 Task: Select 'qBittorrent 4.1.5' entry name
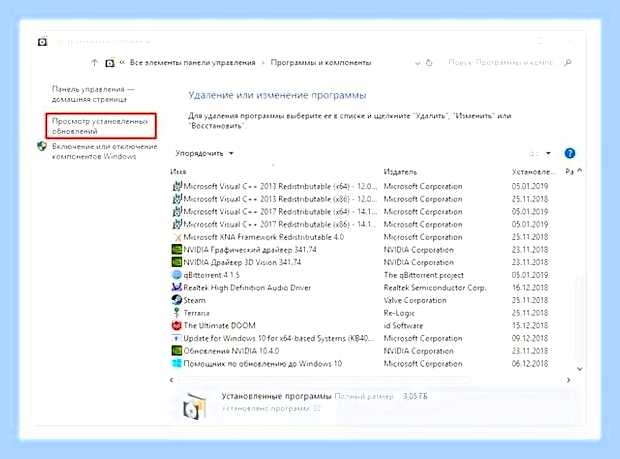212,275
